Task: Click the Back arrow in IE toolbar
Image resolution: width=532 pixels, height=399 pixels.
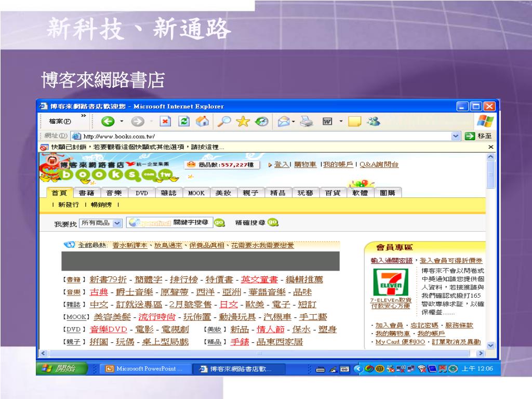Action: click(108, 122)
